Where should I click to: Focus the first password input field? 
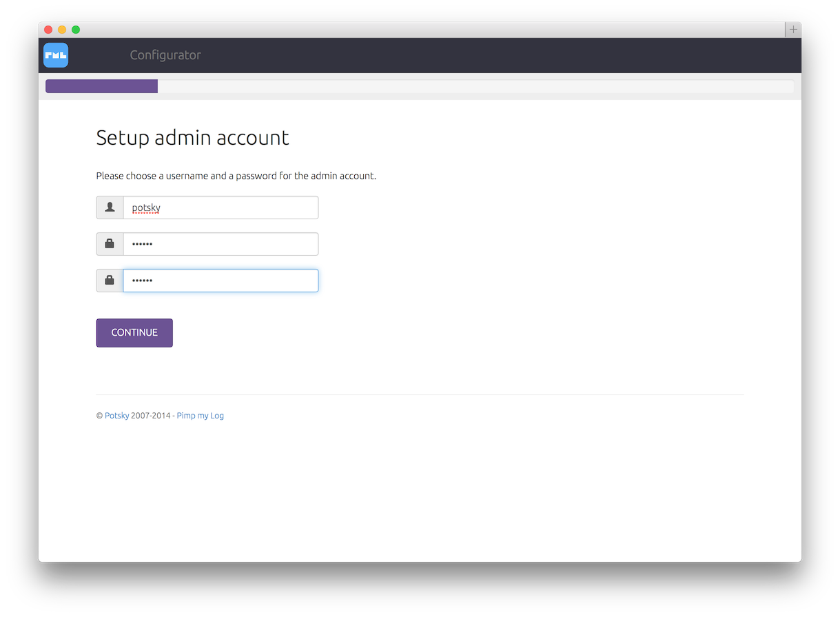click(221, 244)
